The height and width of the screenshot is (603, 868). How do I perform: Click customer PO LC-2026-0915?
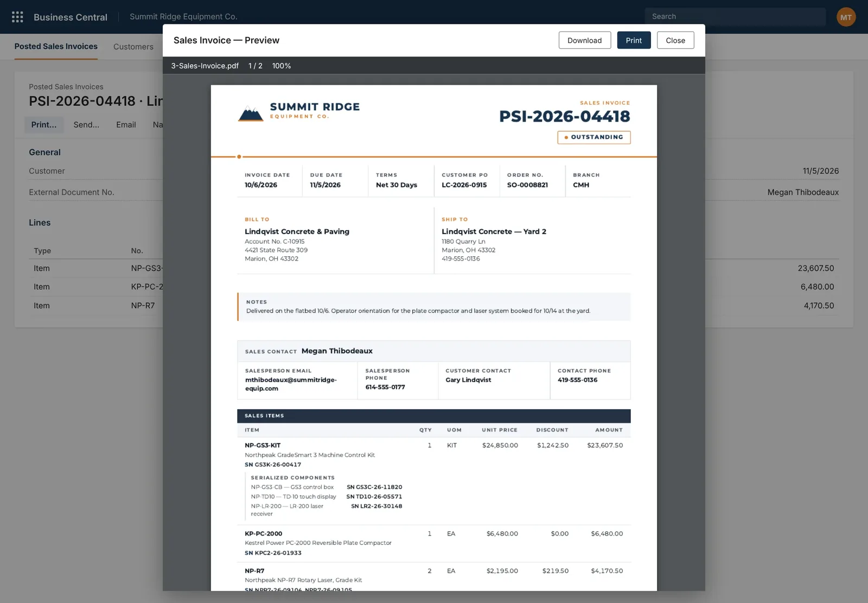(464, 185)
